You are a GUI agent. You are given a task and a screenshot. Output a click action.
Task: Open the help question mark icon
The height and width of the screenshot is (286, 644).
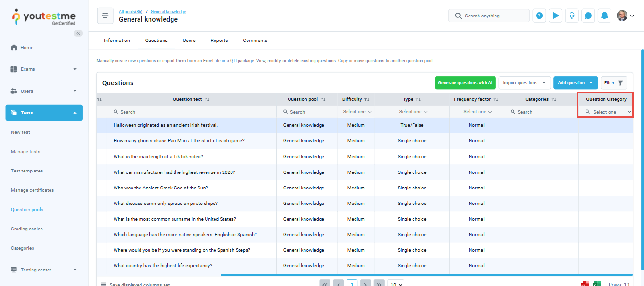pyautogui.click(x=539, y=16)
